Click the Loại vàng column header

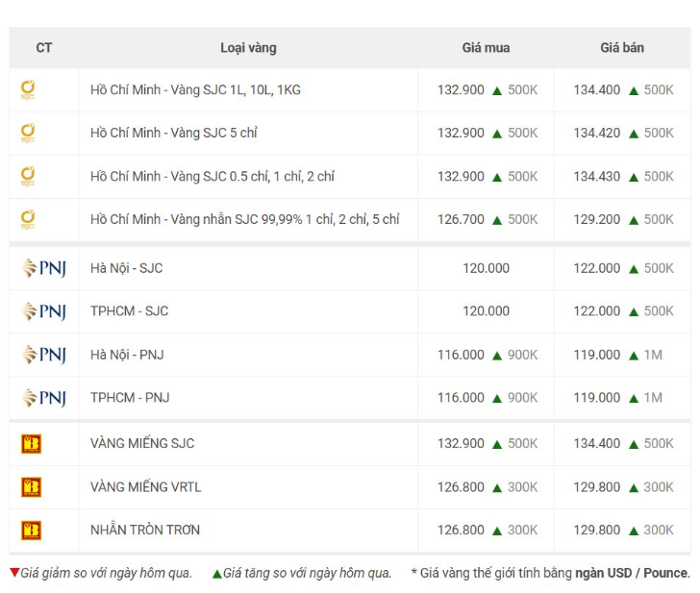coord(248,48)
